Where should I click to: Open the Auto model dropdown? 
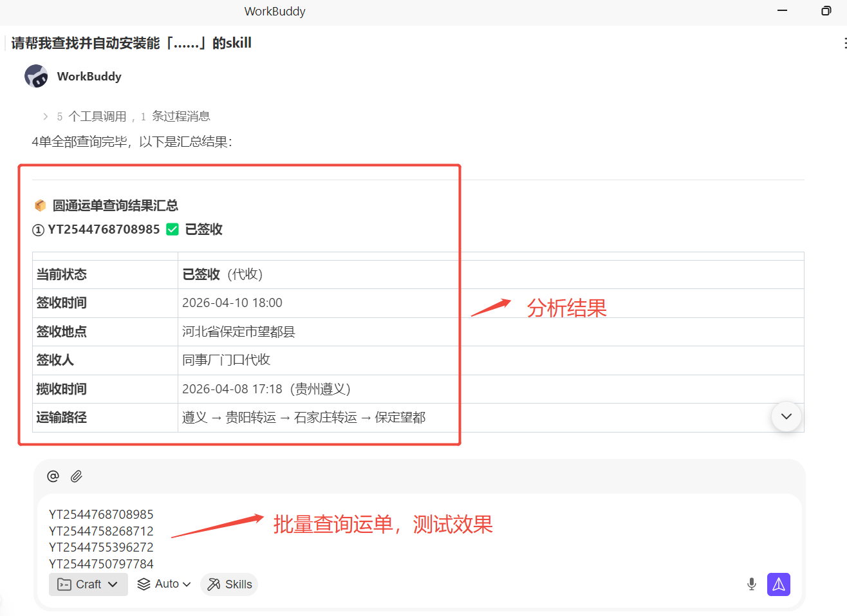165,584
